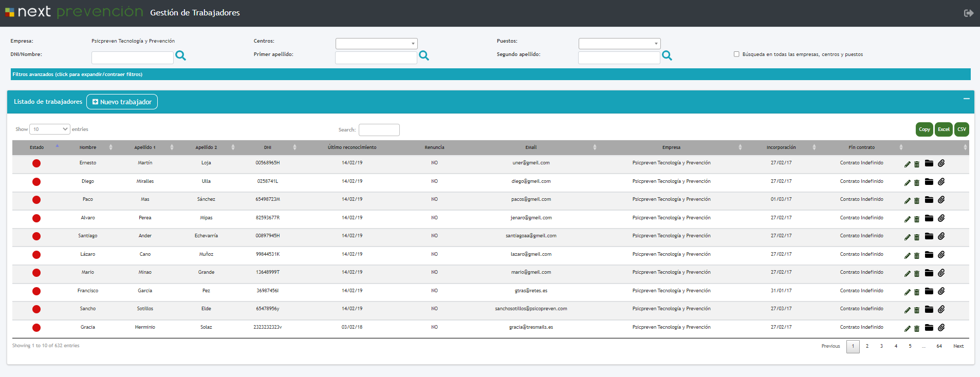Focus the Primer apellido input field
Screen dimensions: 980x377
[376, 58]
